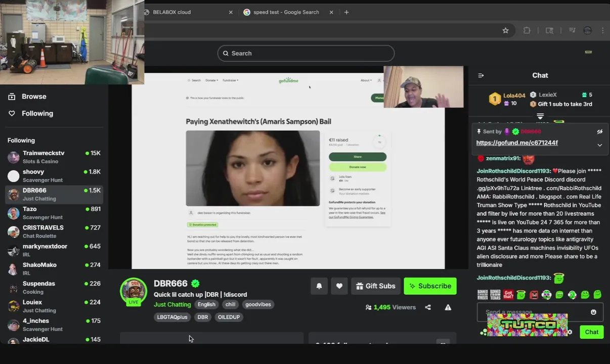610x364 pixels.
Task: Open Following in the sidebar
Action: click(31, 113)
